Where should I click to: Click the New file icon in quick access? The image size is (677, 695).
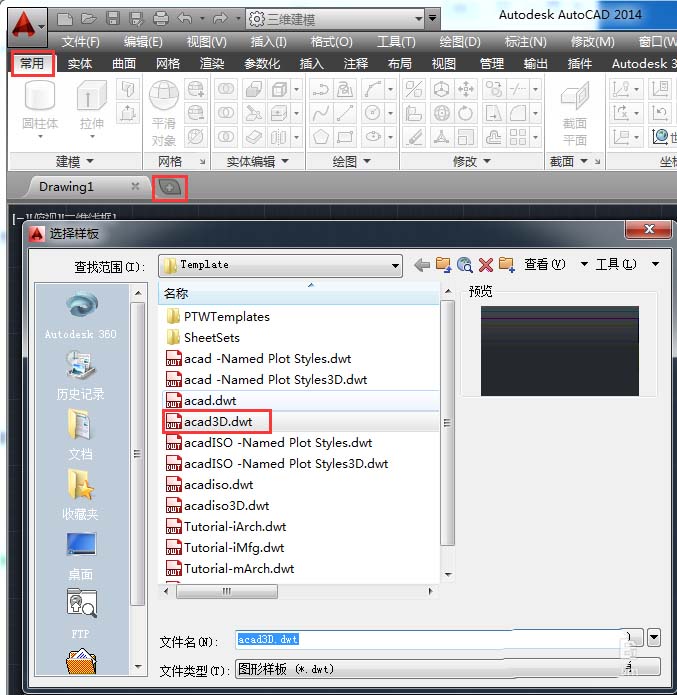(x=65, y=19)
